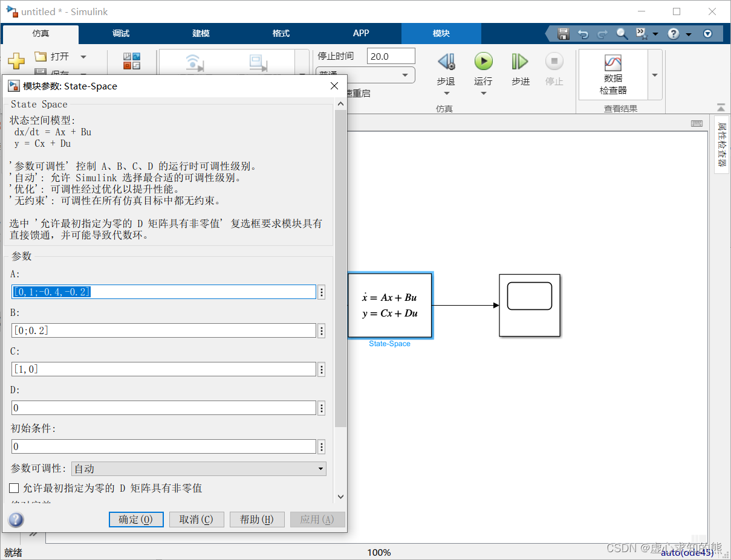Open more-options button for 初始条件 field

pyautogui.click(x=322, y=447)
